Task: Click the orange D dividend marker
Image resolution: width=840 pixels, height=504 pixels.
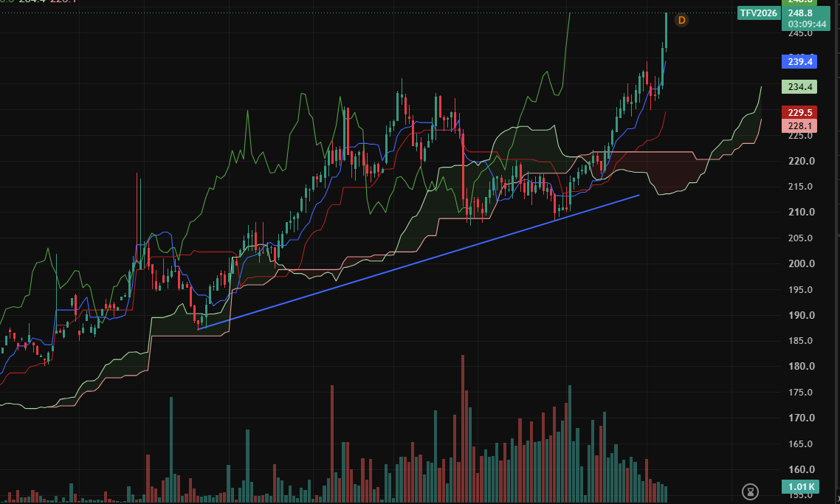Action: pyautogui.click(x=681, y=21)
